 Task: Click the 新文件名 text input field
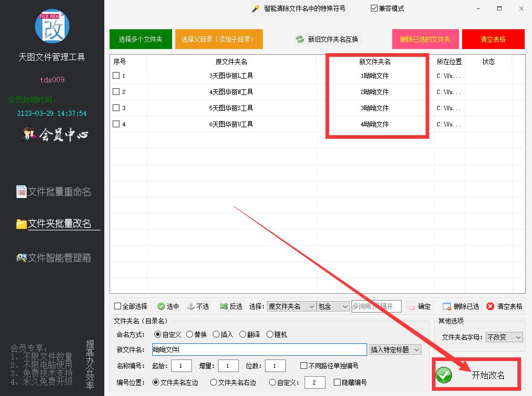[x=259, y=350]
